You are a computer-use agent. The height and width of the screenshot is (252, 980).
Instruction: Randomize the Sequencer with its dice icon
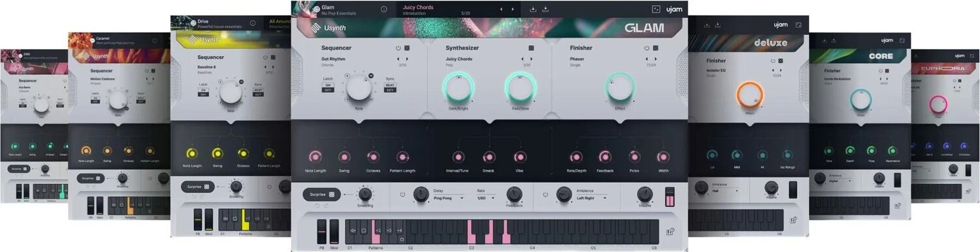click(x=406, y=48)
